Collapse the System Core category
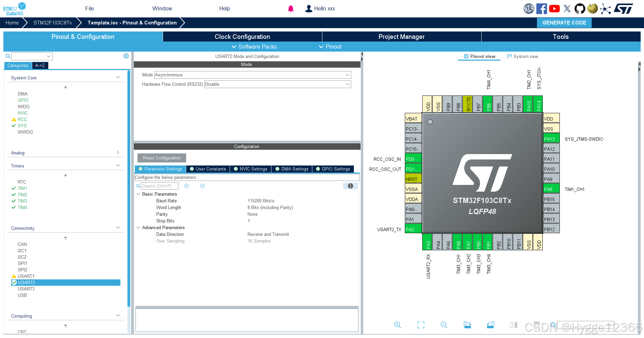This screenshot has width=644, height=338. click(x=118, y=77)
